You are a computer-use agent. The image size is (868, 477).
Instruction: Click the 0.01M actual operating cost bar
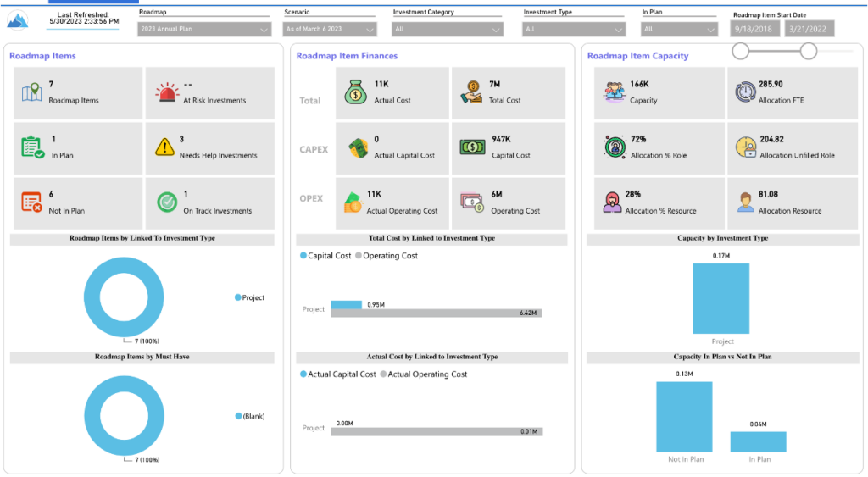pyautogui.click(x=437, y=431)
